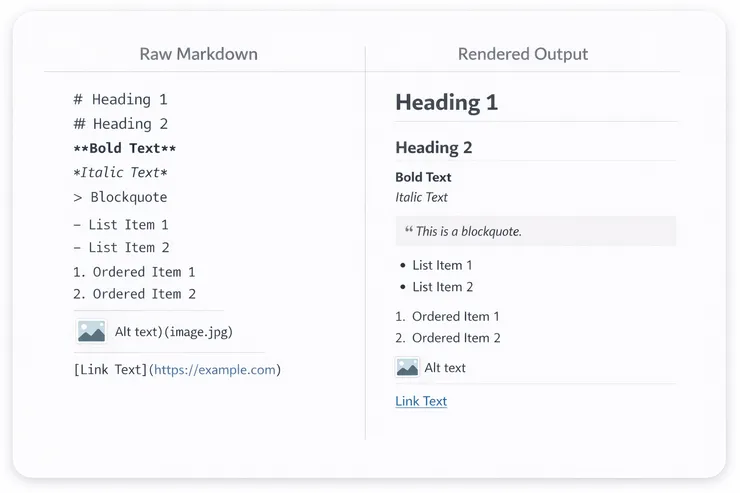Click the rendered "This is a blockquote." box
The width and height of the screenshot is (740, 493).
click(x=535, y=231)
